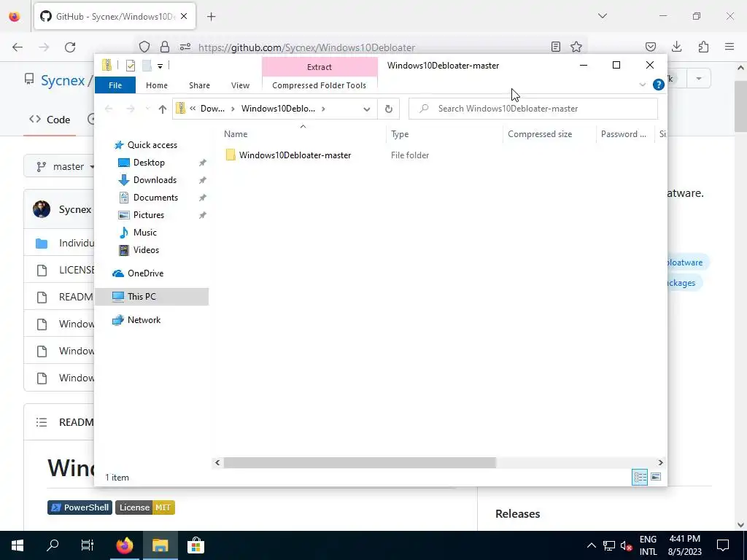Select Documents in navigation pane
The width and height of the screenshot is (747, 560).
[x=155, y=198]
